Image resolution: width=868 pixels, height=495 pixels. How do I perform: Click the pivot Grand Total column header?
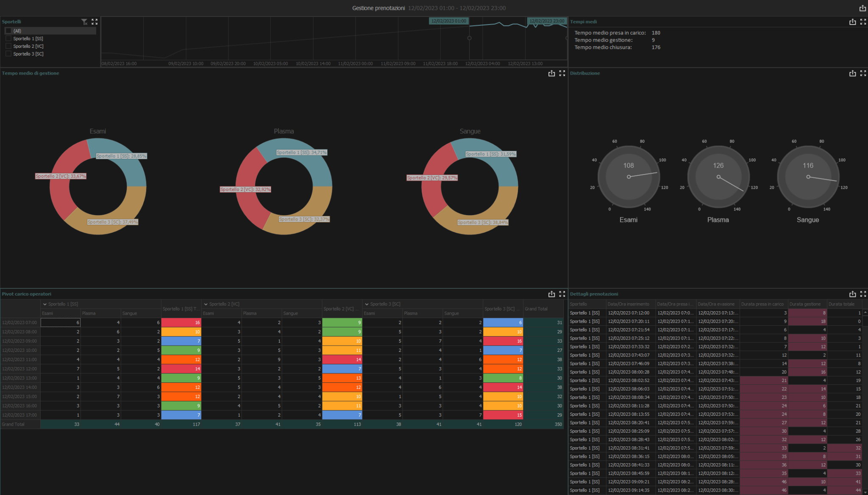point(543,309)
